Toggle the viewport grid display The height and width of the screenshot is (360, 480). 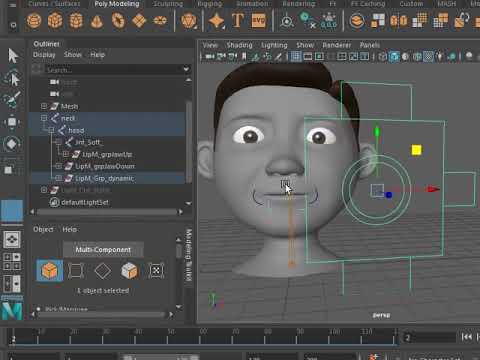tap(296, 57)
